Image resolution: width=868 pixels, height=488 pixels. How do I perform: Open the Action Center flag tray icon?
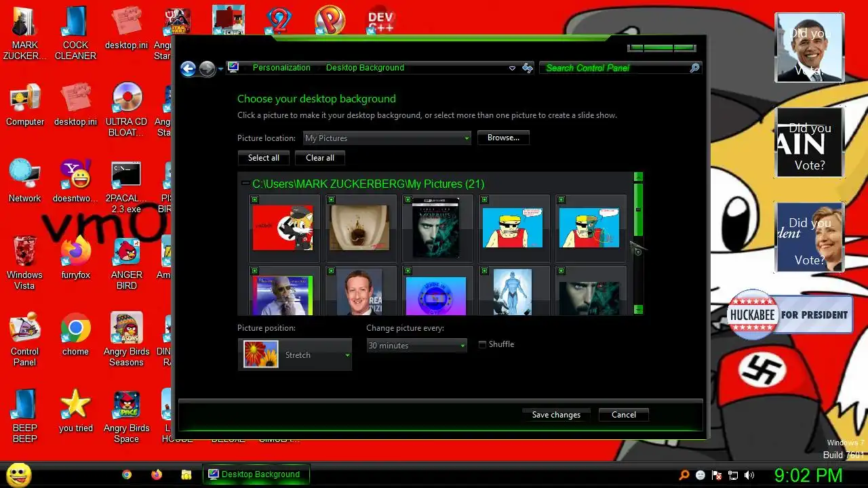click(717, 475)
